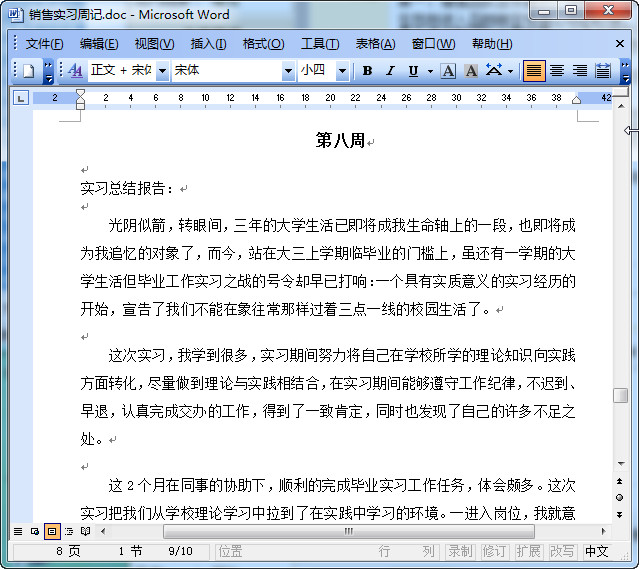Open Standard toolbar options chevron

coord(48,71)
